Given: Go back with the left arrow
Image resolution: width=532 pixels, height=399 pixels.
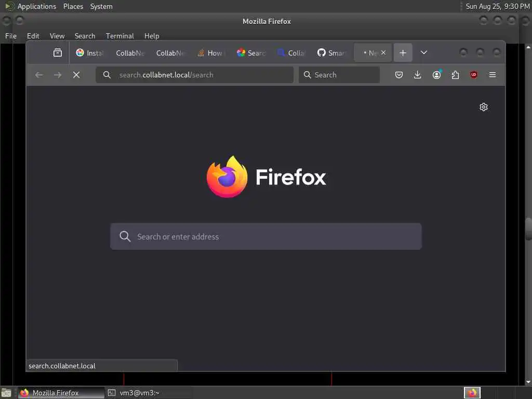Looking at the screenshot, I should click(39, 75).
